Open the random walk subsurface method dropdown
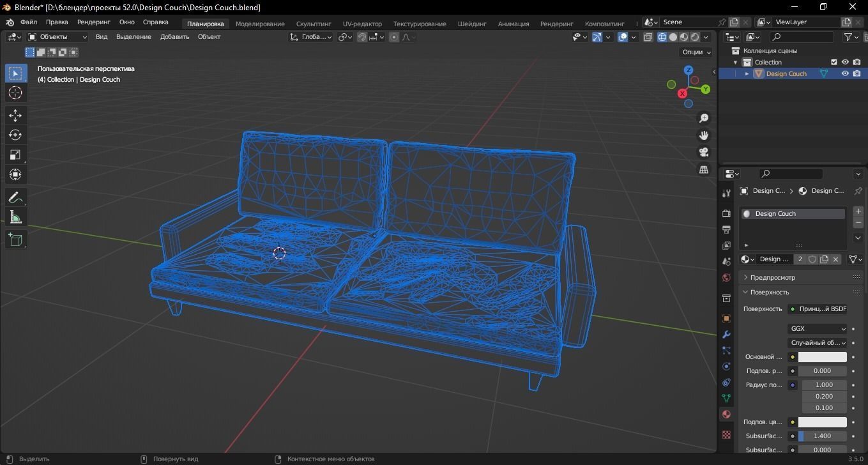The image size is (868, 465). click(x=817, y=342)
